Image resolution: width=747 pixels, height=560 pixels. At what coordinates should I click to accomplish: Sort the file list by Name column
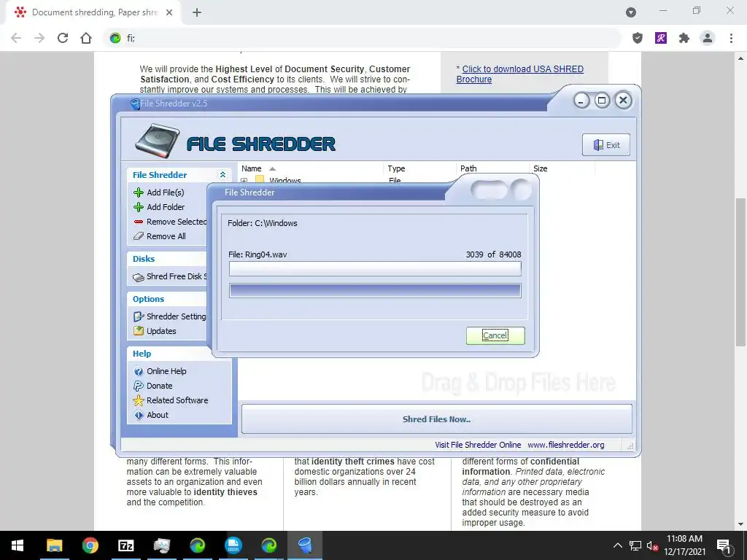[252, 168]
